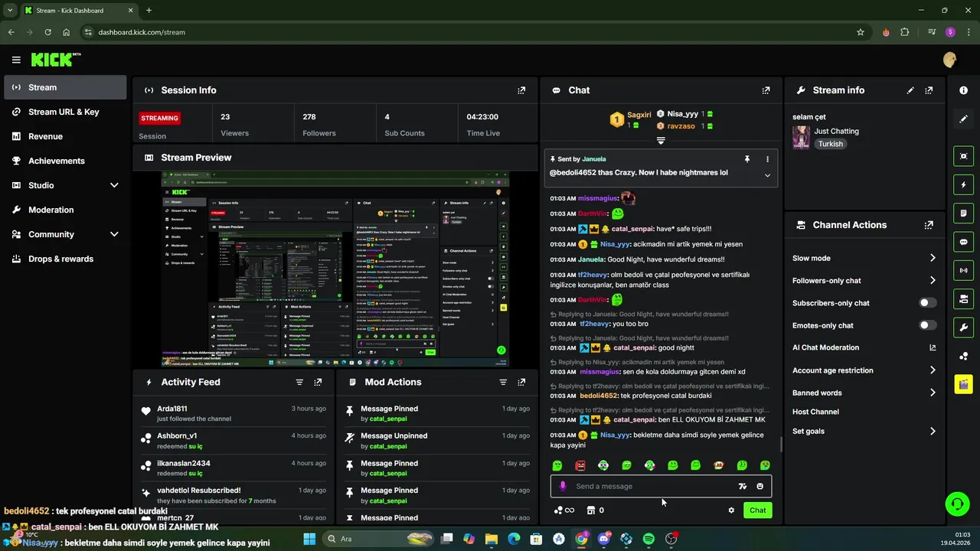
Task: Click username catal_senpai in first Mod Actions row
Action: click(x=387, y=419)
